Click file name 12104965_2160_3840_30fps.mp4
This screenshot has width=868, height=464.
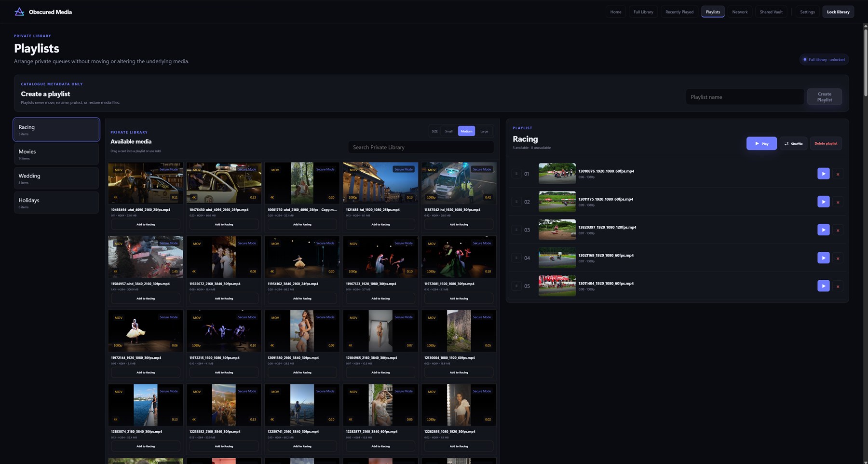pos(371,358)
